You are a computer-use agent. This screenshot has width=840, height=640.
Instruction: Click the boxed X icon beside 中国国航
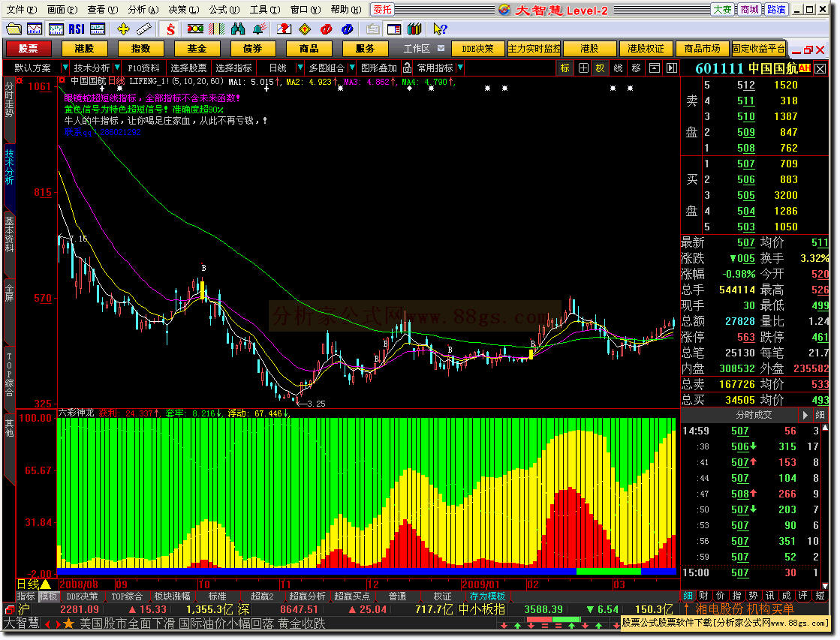820,68
